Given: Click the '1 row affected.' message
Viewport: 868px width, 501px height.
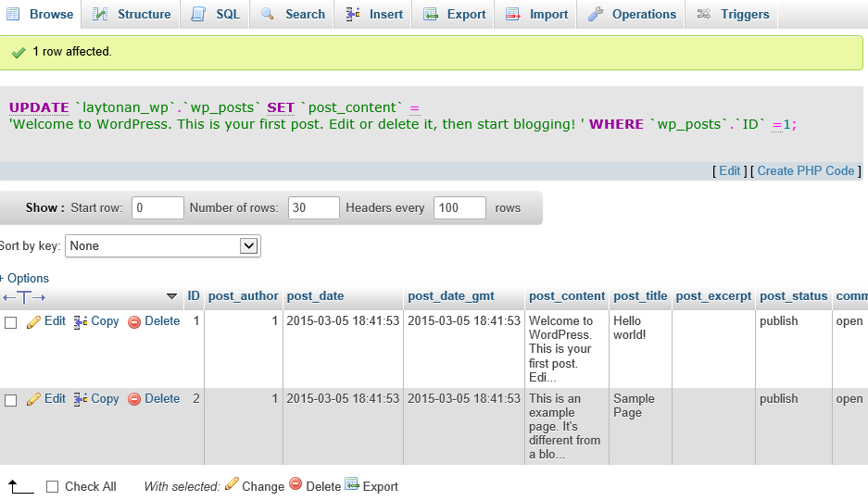Looking at the screenshot, I should pos(72,52).
